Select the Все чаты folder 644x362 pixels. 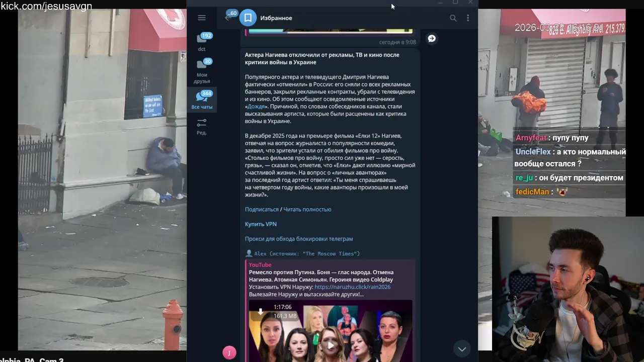point(202,100)
